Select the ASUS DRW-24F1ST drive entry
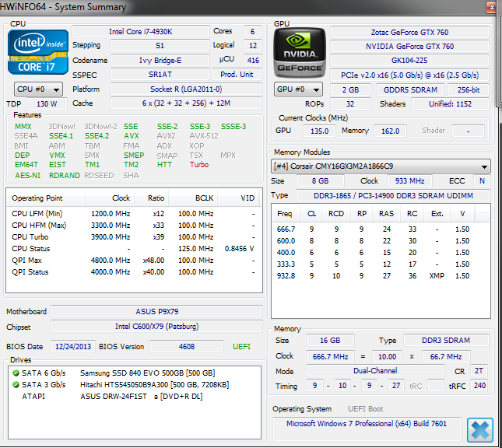502x448 pixels. click(x=134, y=397)
